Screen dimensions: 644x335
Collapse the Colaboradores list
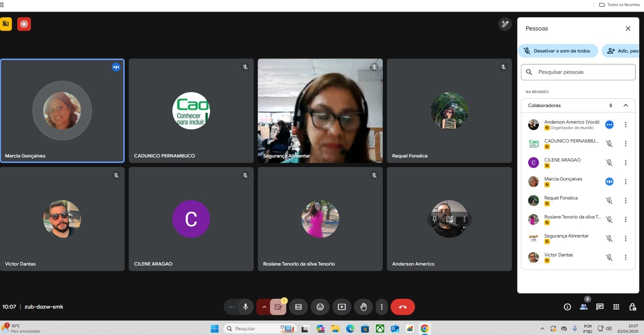625,105
